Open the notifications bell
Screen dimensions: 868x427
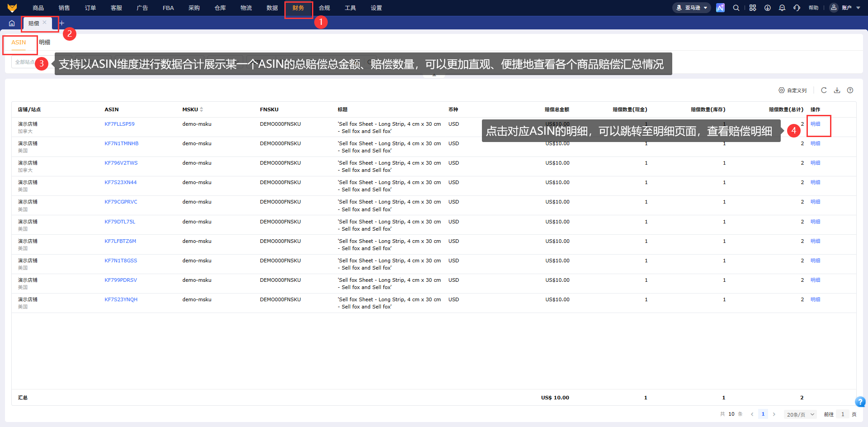coord(782,8)
